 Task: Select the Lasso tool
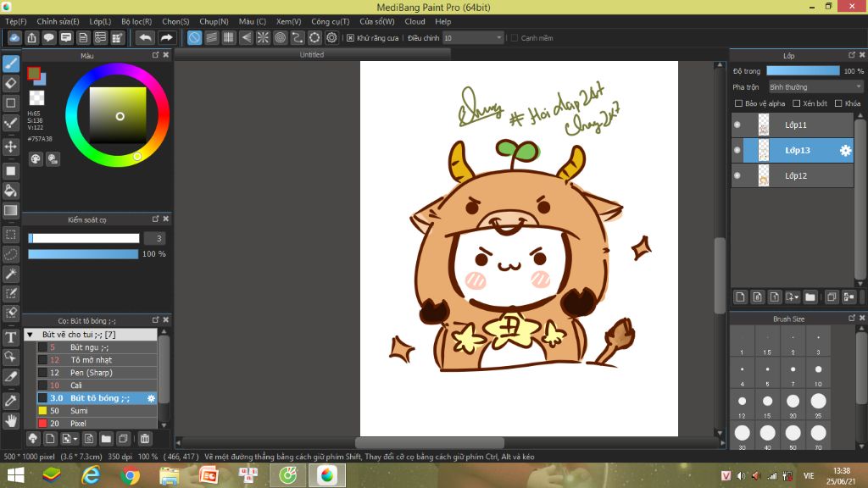[10, 254]
